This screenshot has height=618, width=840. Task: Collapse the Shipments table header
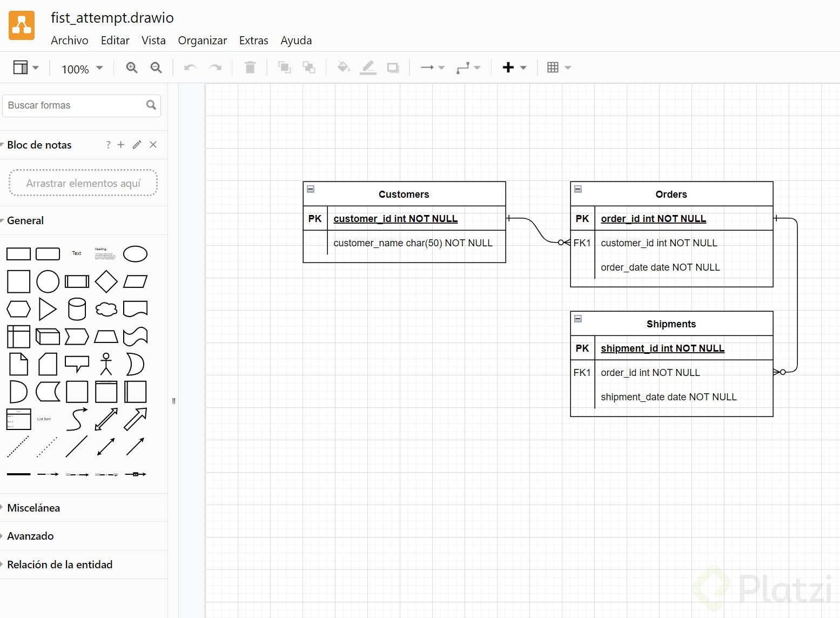[577, 319]
